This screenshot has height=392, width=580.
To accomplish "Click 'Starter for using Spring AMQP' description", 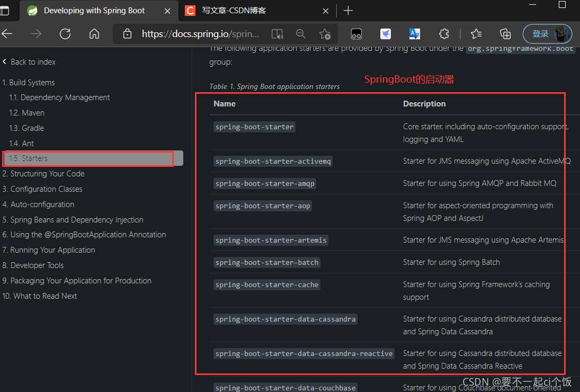I will coord(479,183).
